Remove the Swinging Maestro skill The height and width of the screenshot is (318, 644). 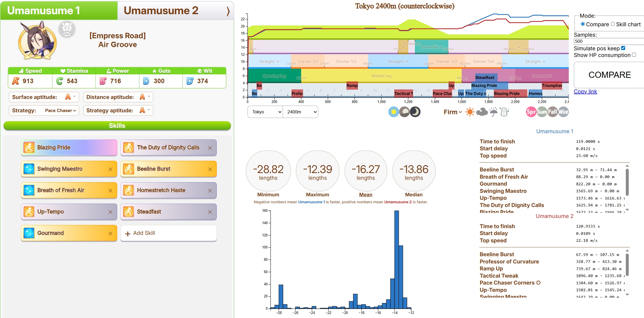pyautogui.click(x=110, y=169)
